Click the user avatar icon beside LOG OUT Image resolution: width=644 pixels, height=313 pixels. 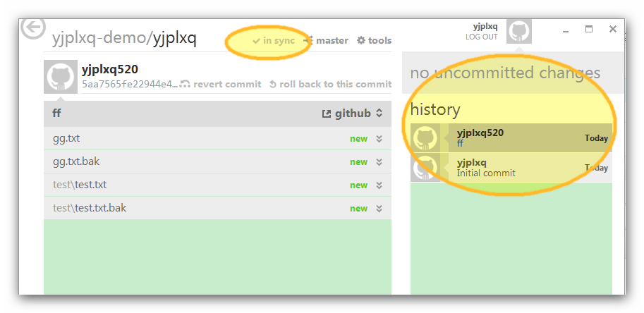[519, 31]
